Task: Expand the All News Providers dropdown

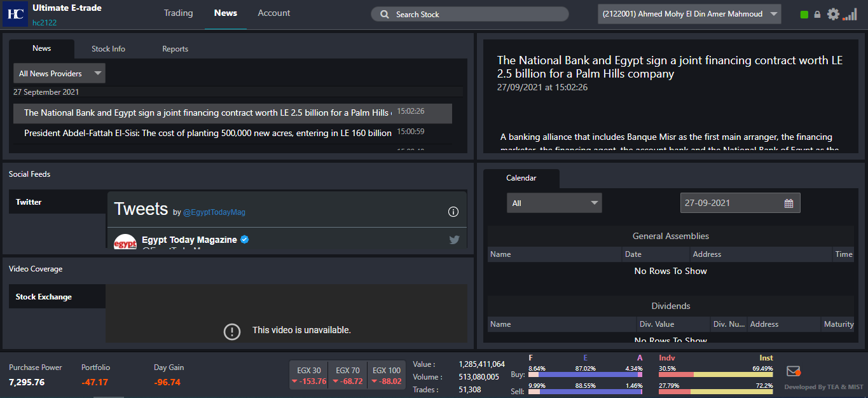Action: point(59,74)
